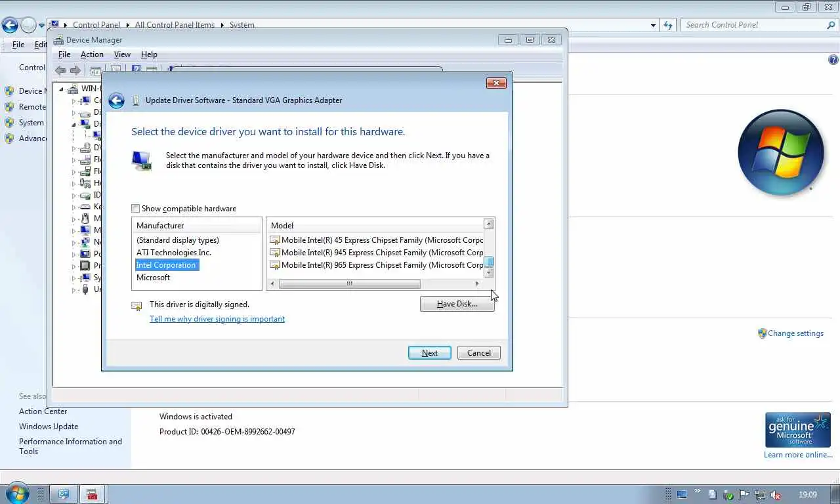The height and width of the screenshot is (504, 840).
Task: Expand the Processors node arrow
Action: (x=73, y=266)
